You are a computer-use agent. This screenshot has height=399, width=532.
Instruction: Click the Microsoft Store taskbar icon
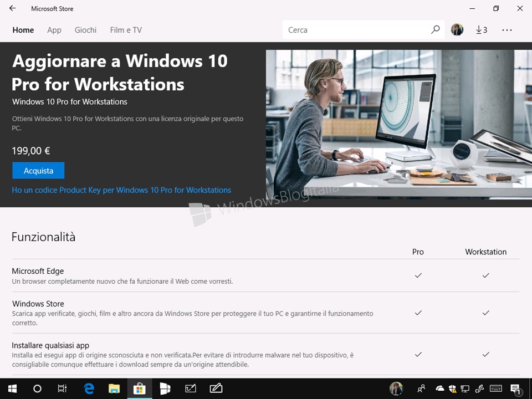click(x=140, y=388)
